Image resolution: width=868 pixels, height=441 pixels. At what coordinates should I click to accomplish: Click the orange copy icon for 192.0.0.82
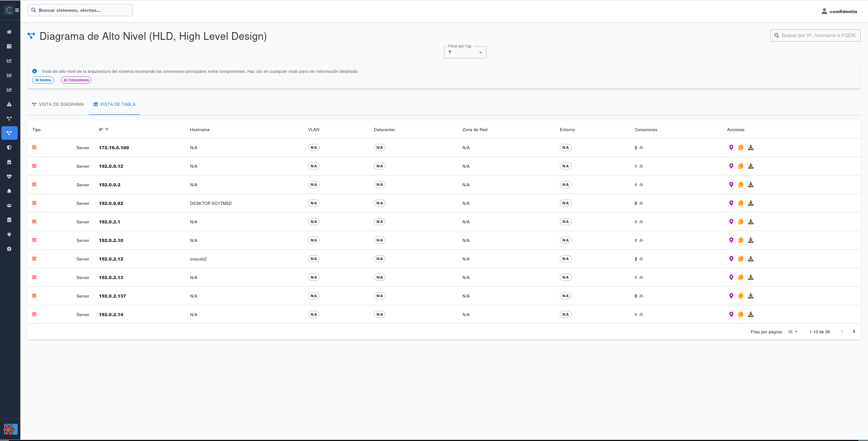click(741, 203)
